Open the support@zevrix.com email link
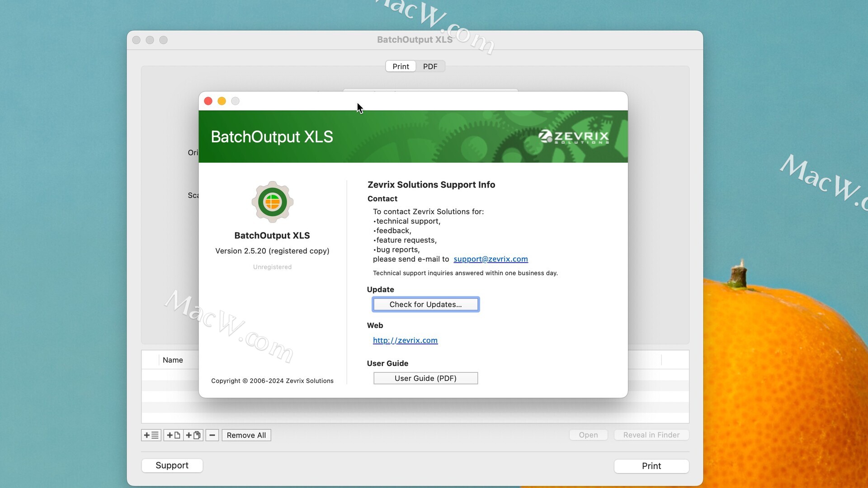 click(x=491, y=259)
